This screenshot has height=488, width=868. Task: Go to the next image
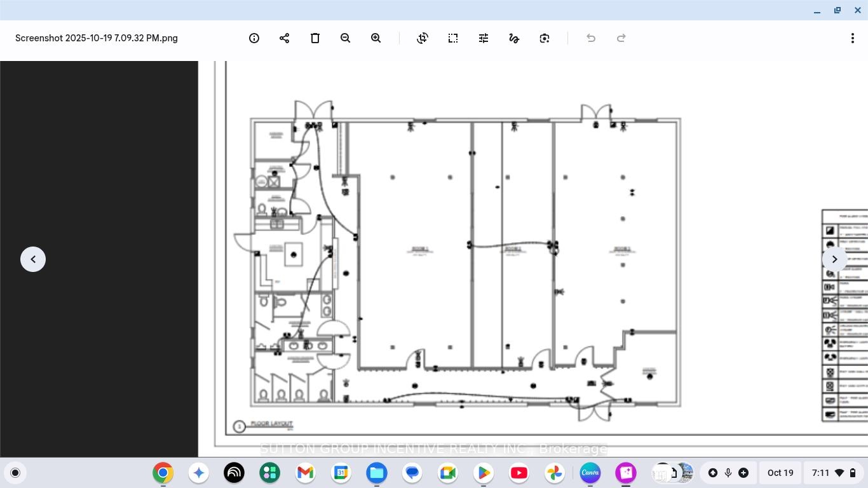tap(835, 259)
